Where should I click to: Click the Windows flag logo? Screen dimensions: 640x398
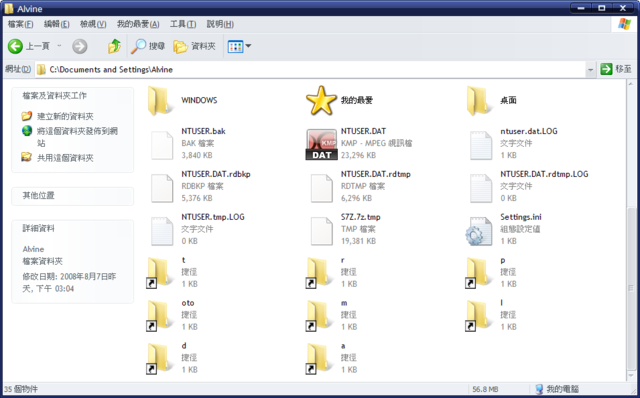(x=624, y=24)
